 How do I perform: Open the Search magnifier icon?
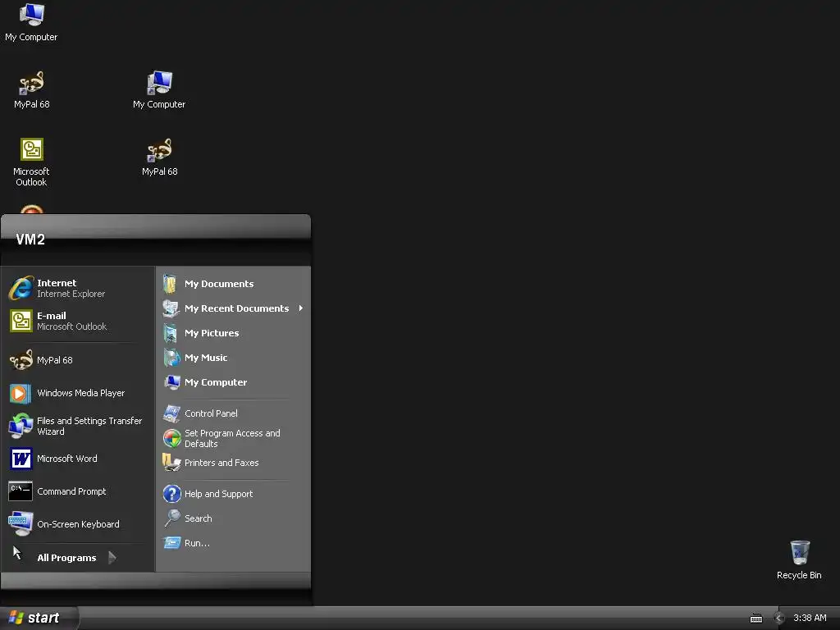(172, 518)
